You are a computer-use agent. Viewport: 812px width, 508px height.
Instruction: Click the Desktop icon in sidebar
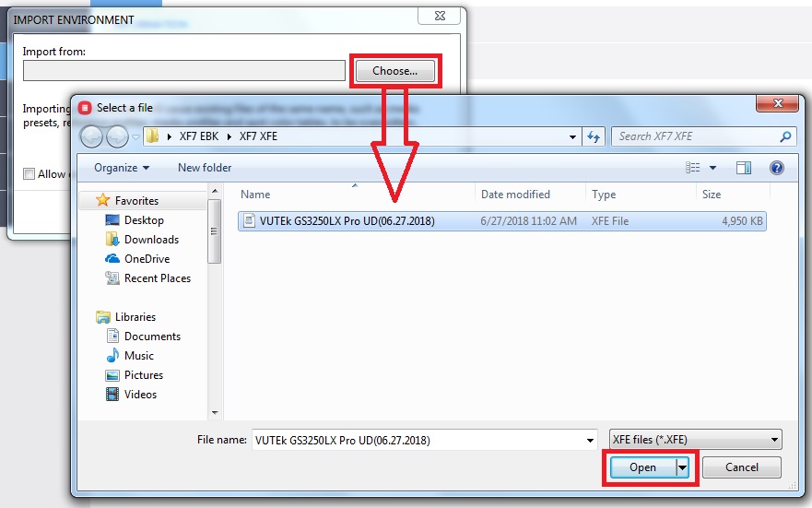112,220
